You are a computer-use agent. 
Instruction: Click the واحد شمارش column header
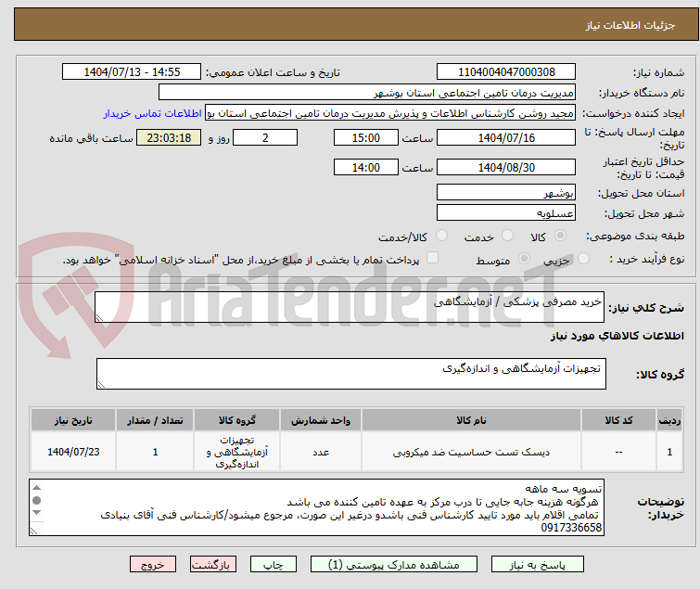point(321,420)
